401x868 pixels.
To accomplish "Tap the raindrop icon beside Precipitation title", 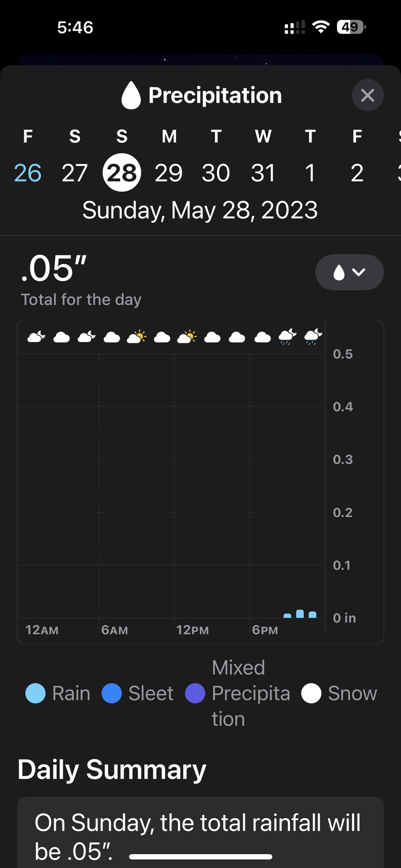I will 131,95.
